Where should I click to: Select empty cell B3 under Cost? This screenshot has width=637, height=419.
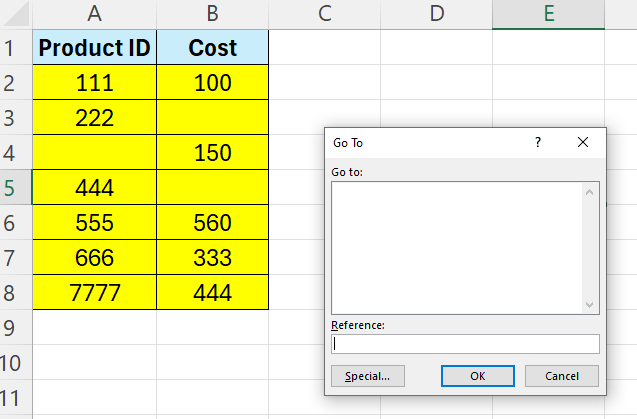click(x=213, y=118)
